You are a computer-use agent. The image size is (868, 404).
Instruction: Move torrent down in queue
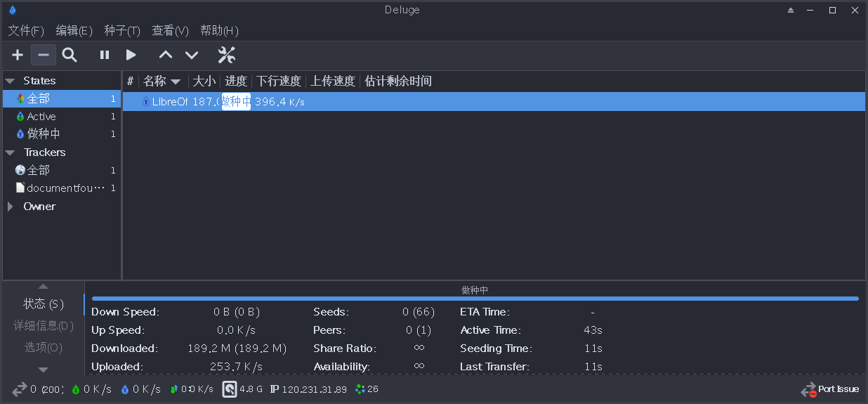pos(192,55)
